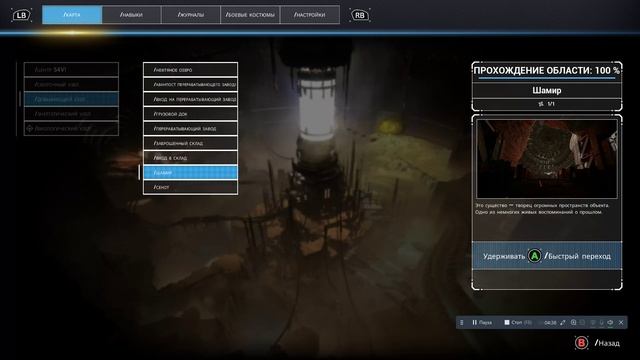The image size is (640, 360).
Task: Switch to the Карта tab
Action: (x=72, y=15)
